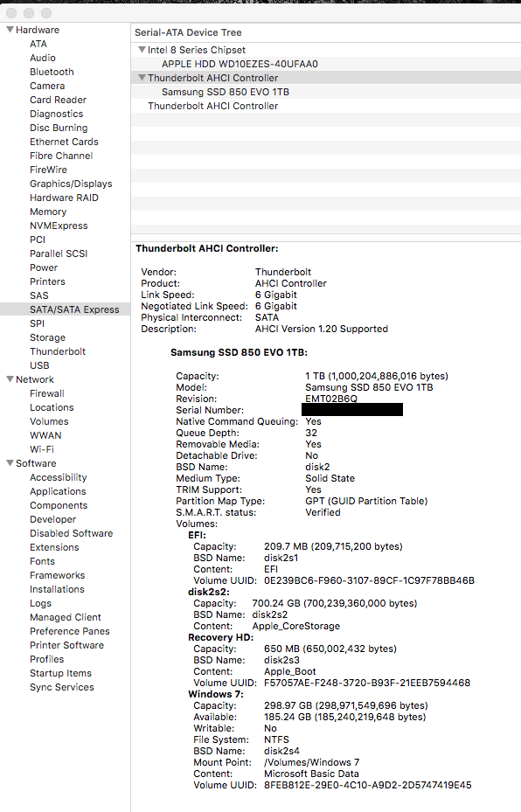The width and height of the screenshot is (521, 812).
Task: Collapse the Network section triangle
Action: [10, 379]
